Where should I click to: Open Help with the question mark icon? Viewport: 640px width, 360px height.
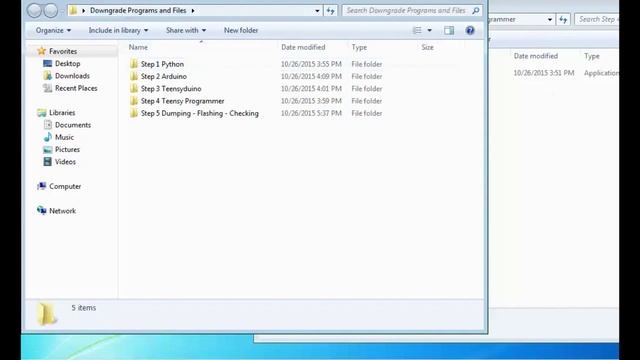470,30
